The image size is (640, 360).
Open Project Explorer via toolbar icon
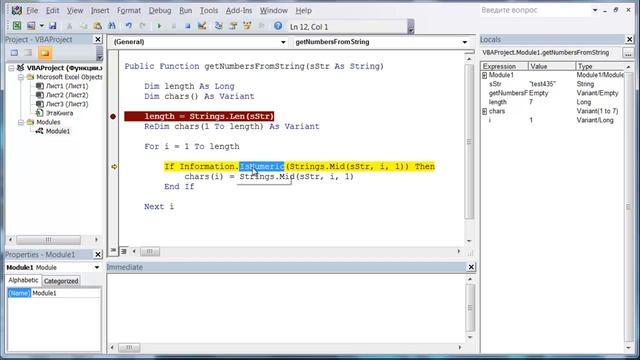(x=219, y=26)
